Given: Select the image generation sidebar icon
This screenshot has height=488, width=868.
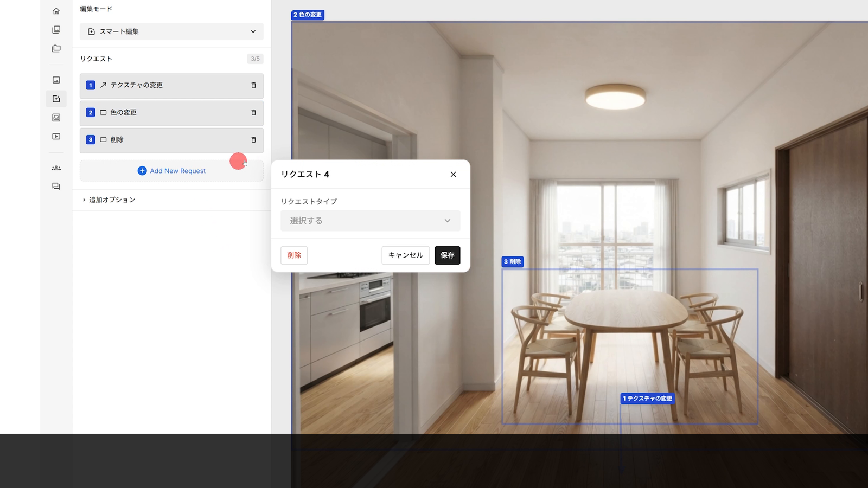Looking at the screenshot, I should click(x=56, y=80).
